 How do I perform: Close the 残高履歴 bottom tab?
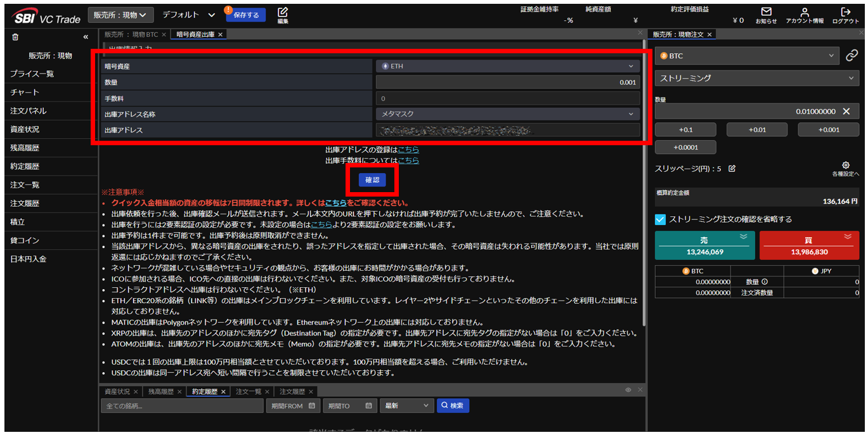click(x=179, y=392)
